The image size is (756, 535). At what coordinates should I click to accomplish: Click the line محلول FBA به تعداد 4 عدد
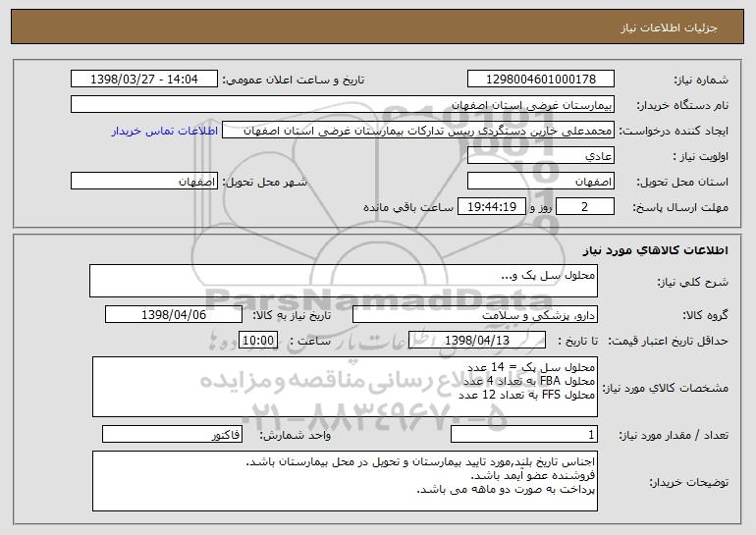529,381
